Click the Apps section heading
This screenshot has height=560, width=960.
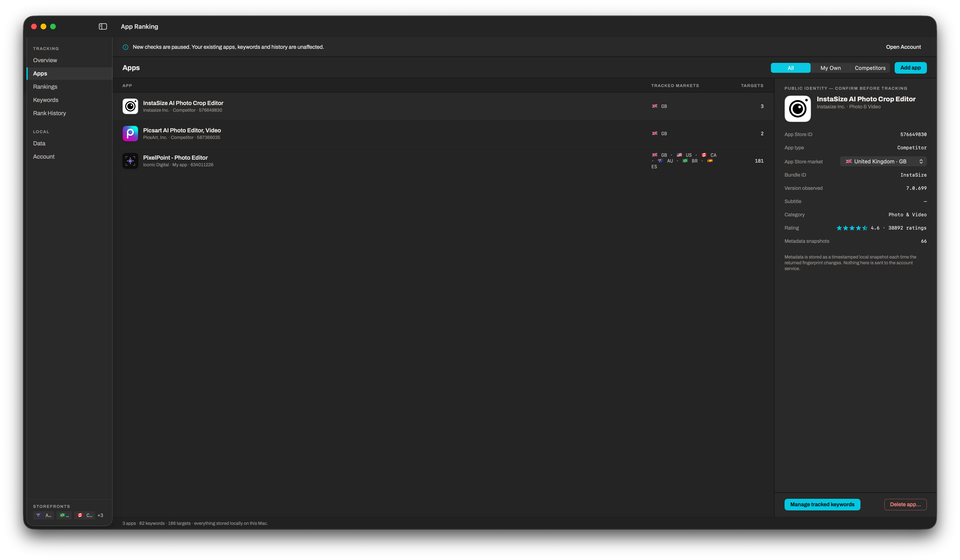tap(131, 68)
